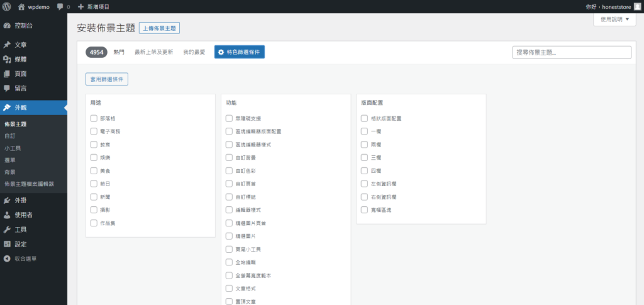Switch to the 熱門 tab
644x305 pixels.
(x=119, y=52)
